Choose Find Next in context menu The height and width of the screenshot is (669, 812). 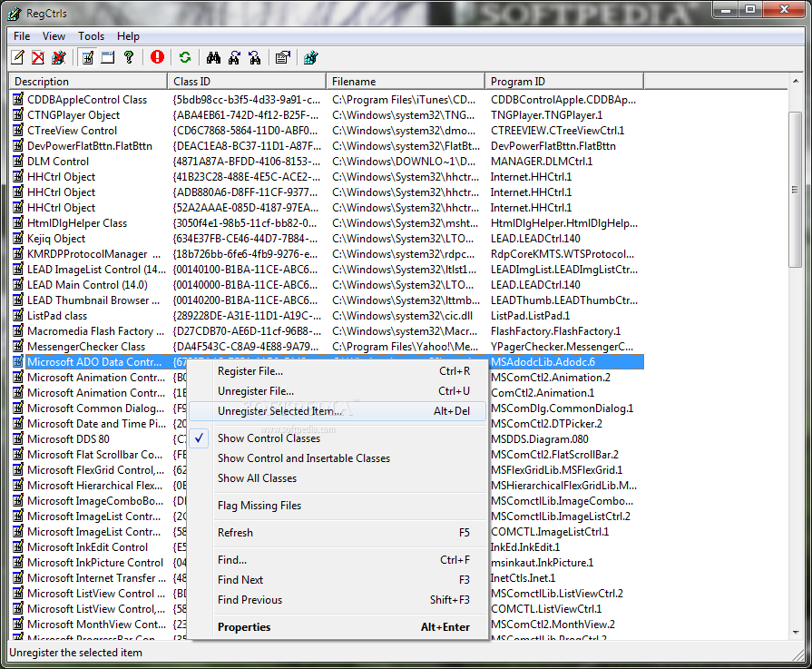coord(338,580)
